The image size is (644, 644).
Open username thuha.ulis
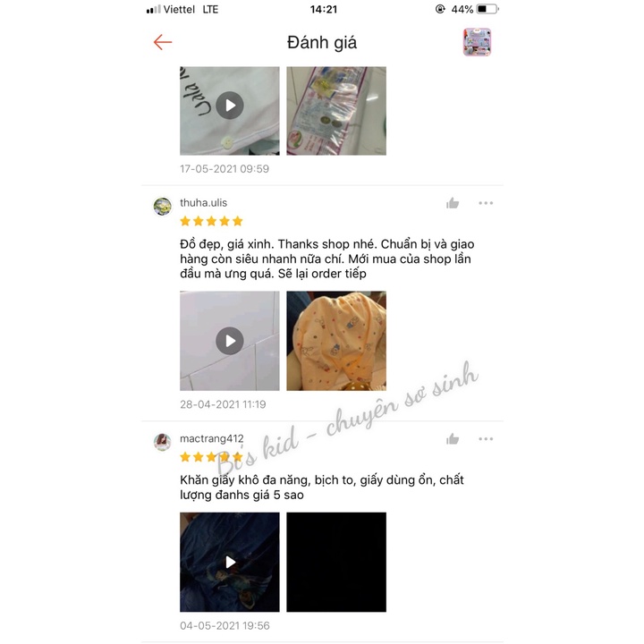click(203, 203)
